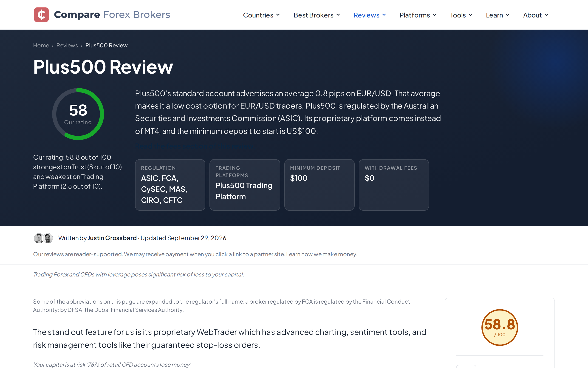Open the Reviews breadcrumb link
The height and width of the screenshot is (368, 588).
pyautogui.click(x=67, y=46)
